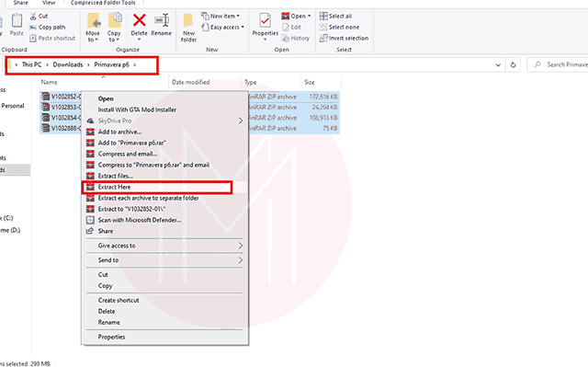Choose Properties from the context menu
Screen dimensions: 588x367
(x=165, y=337)
